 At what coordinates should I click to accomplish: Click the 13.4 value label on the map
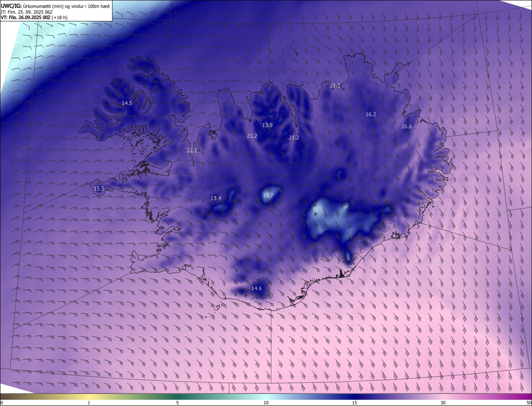pyautogui.click(x=216, y=198)
